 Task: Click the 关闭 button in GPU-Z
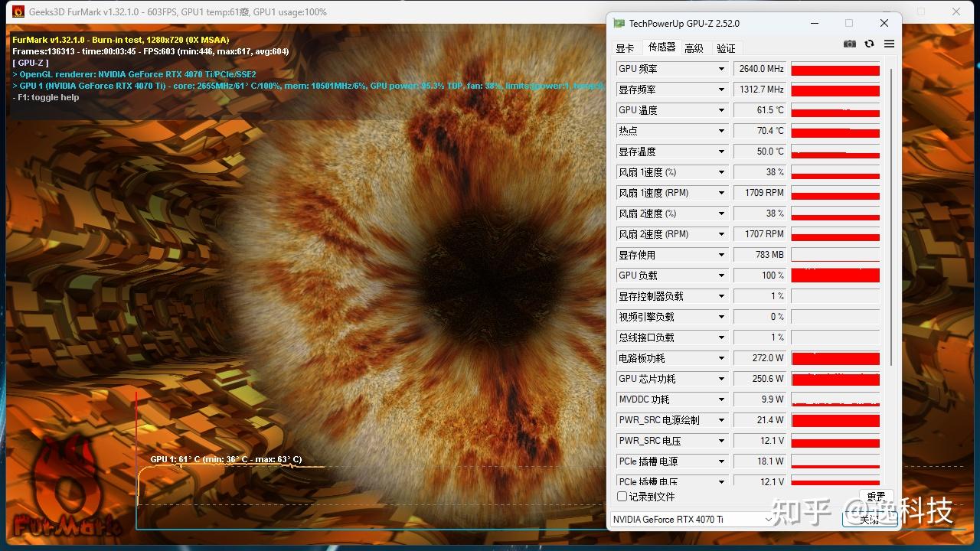868,520
